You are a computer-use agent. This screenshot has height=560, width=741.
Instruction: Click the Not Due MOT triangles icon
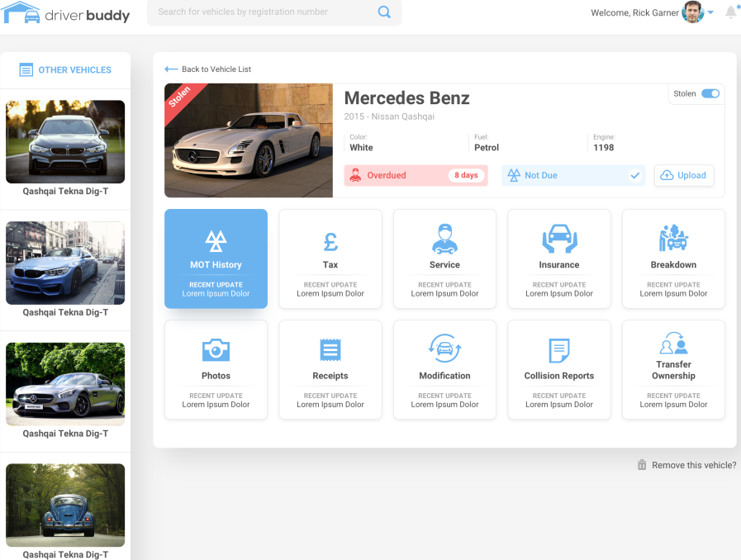tap(514, 175)
